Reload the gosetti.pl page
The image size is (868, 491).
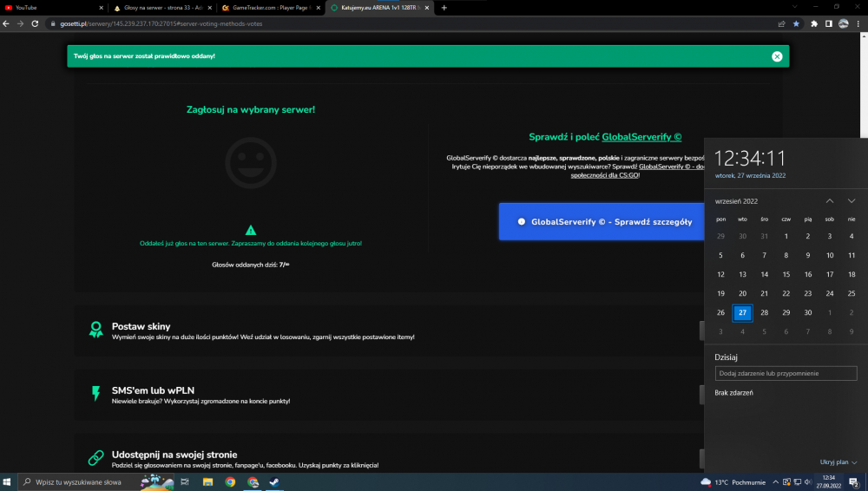click(35, 23)
